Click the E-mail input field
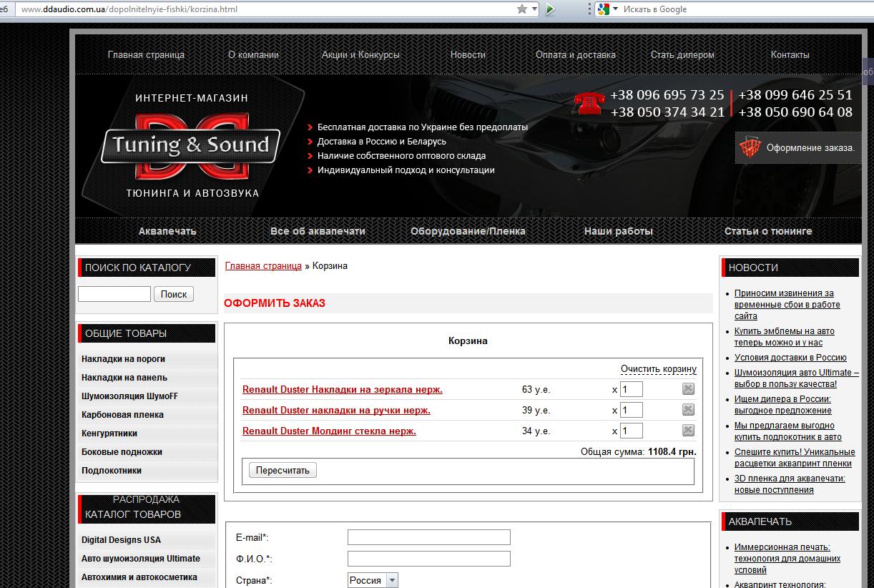 point(429,537)
